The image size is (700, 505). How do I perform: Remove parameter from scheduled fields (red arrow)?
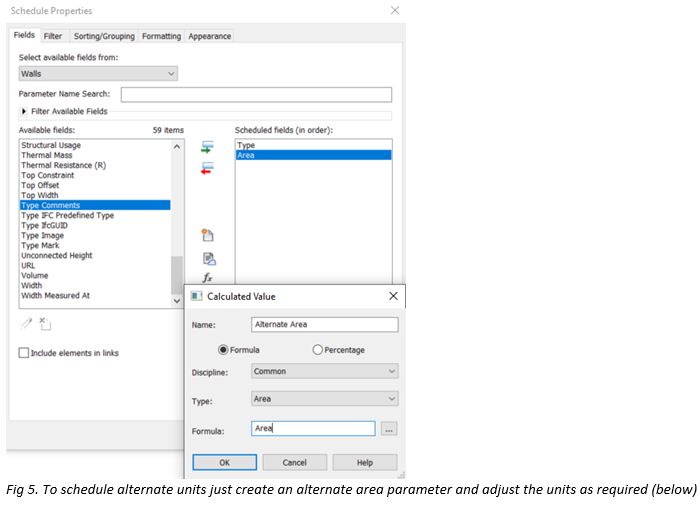point(208,168)
